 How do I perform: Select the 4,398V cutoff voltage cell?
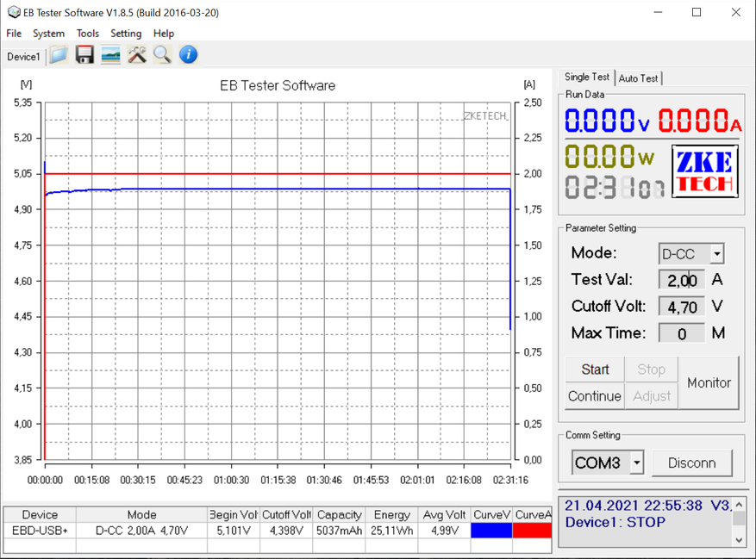pos(286,531)
